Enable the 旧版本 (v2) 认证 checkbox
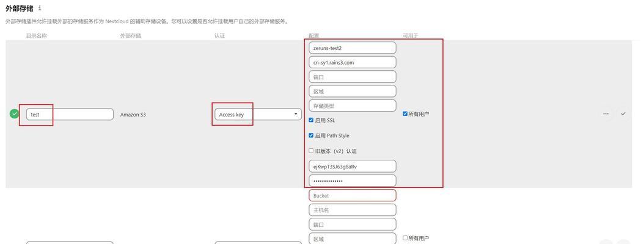644x244 pixels. [x=311, y=151]
